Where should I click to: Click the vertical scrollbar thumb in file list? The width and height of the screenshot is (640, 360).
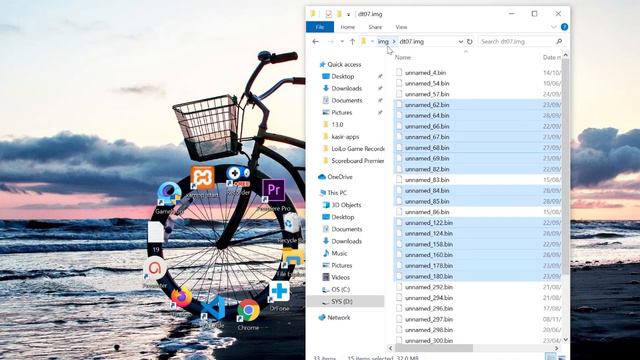(565, 167)
